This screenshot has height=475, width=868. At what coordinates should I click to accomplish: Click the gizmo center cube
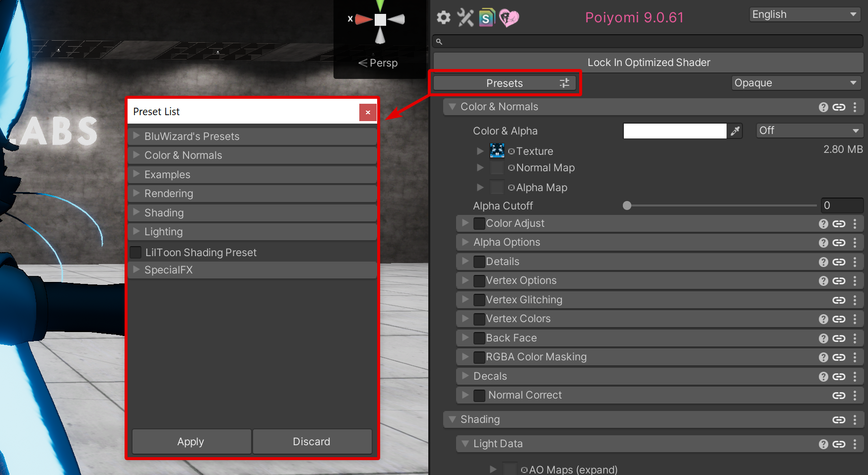(x=380, y=20)
